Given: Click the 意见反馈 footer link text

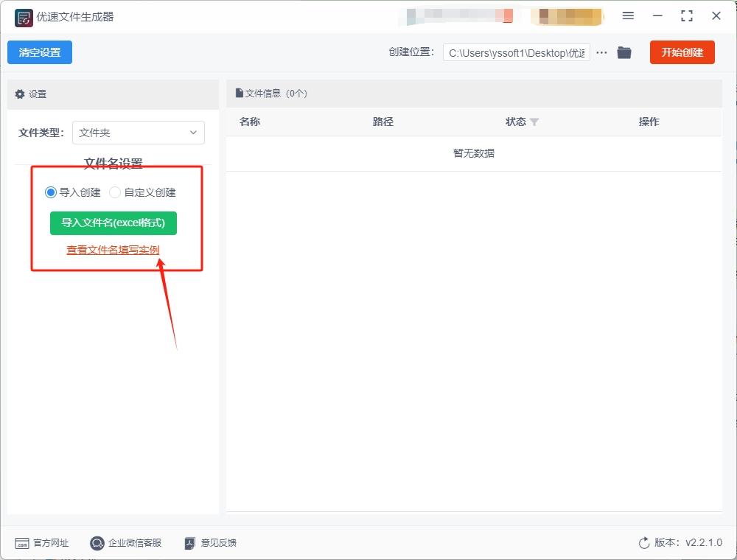Looking at the screenshot, I should point(219,543).
